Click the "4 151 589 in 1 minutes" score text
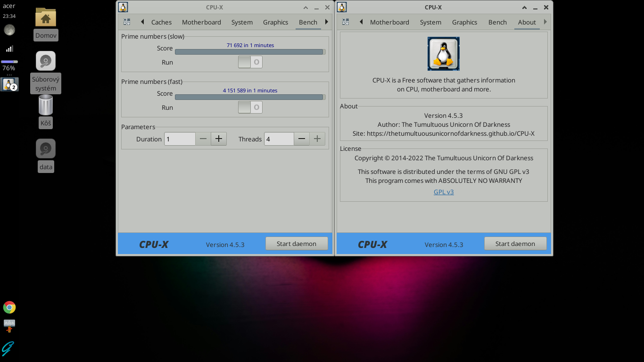 pos(250,90)
